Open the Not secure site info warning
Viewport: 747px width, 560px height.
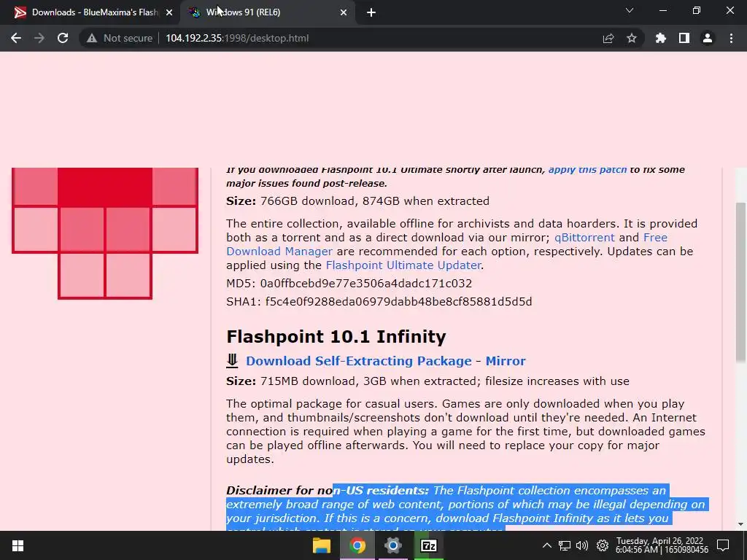click(x=119, y=38)
